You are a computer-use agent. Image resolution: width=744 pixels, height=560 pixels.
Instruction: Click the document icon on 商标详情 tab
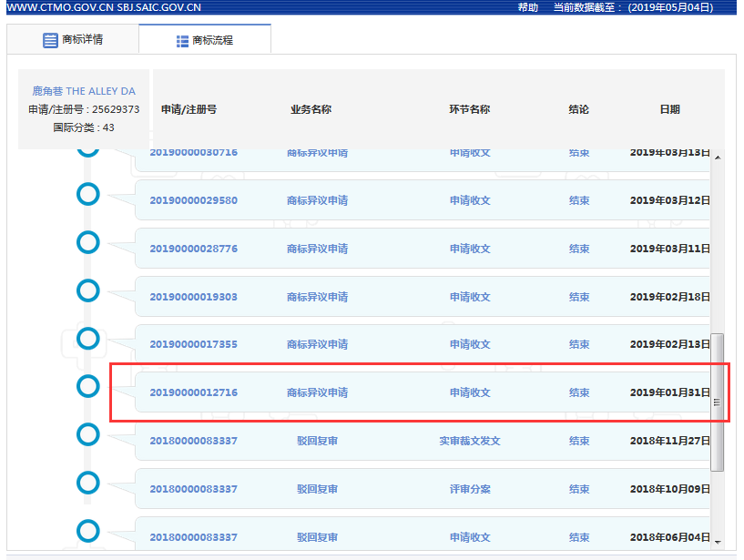[x=50, y=40]
